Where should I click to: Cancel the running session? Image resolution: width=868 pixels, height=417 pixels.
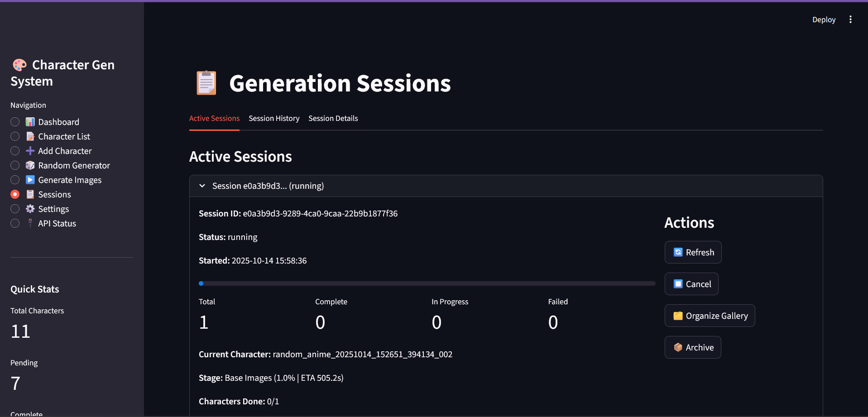click(691, 284)
